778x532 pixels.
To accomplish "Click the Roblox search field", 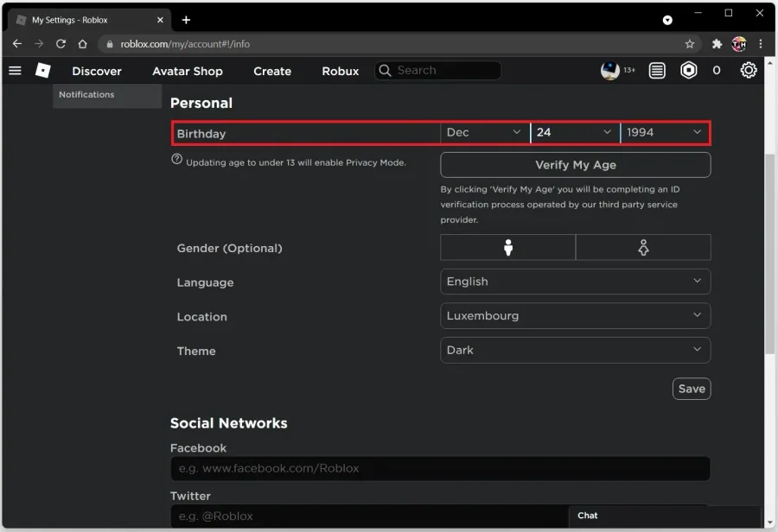I will click(x=437, y=71).
